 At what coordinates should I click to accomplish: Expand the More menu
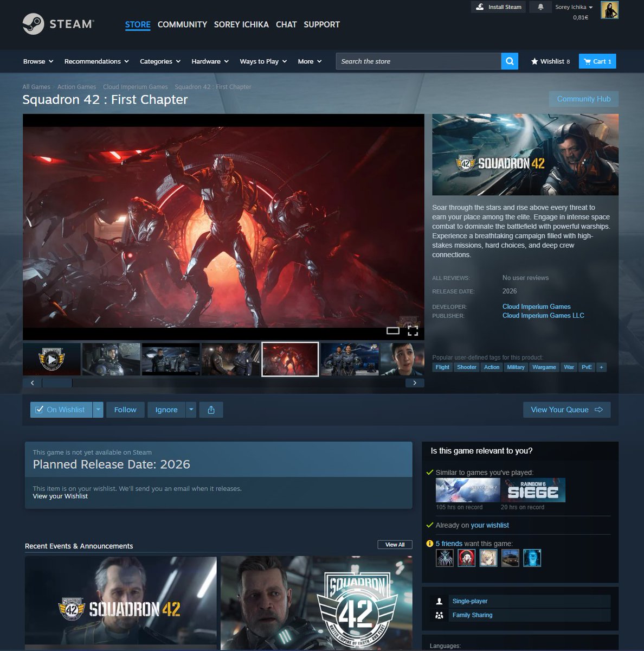310,61
